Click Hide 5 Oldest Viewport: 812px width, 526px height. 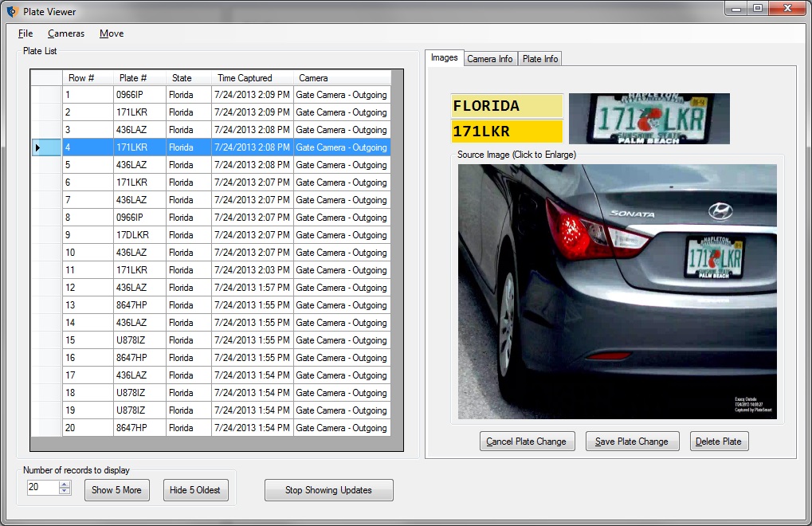(195, 489)
